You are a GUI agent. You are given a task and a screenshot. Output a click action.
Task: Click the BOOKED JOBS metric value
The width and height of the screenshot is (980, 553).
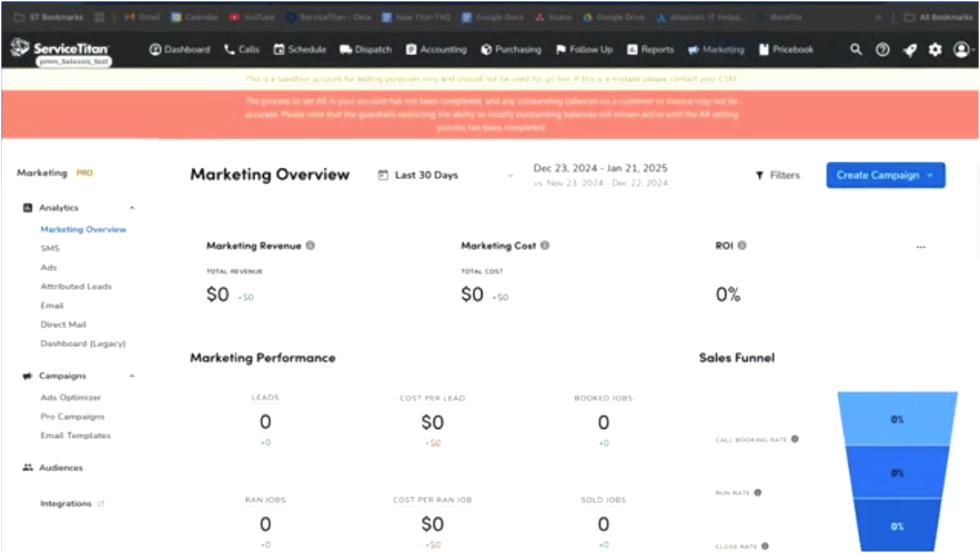click(603, 423)
